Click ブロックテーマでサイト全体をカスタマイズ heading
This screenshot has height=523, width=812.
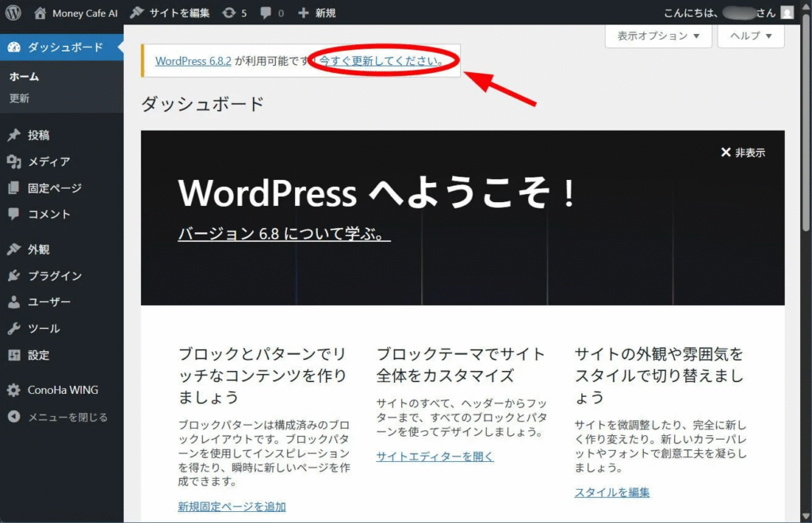click(461, 365)
